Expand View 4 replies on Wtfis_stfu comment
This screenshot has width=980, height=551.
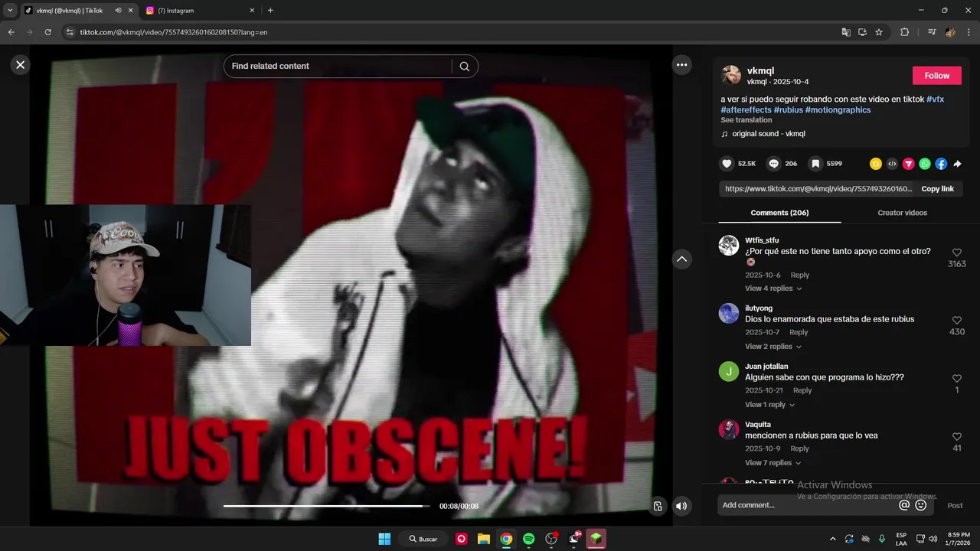coord(773,289)
